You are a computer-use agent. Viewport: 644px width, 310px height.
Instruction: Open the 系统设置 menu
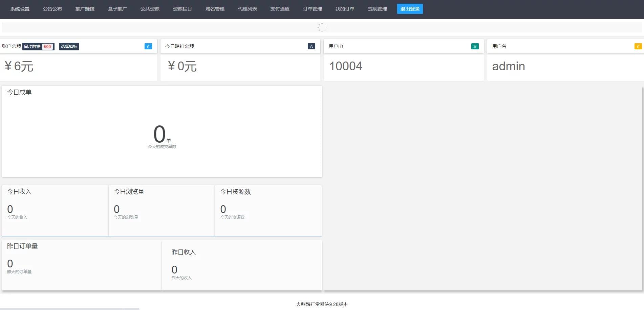19,9
